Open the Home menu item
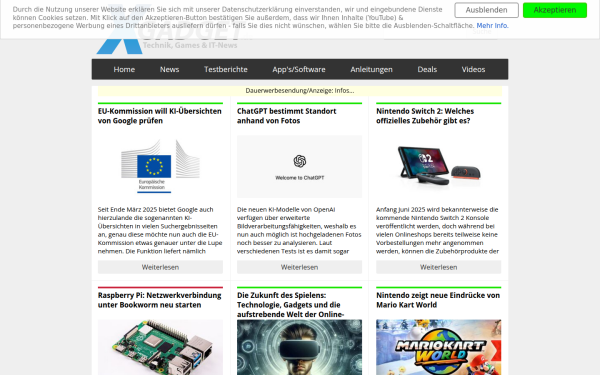This screenshot has width=600, height=375. pos(124,69)
